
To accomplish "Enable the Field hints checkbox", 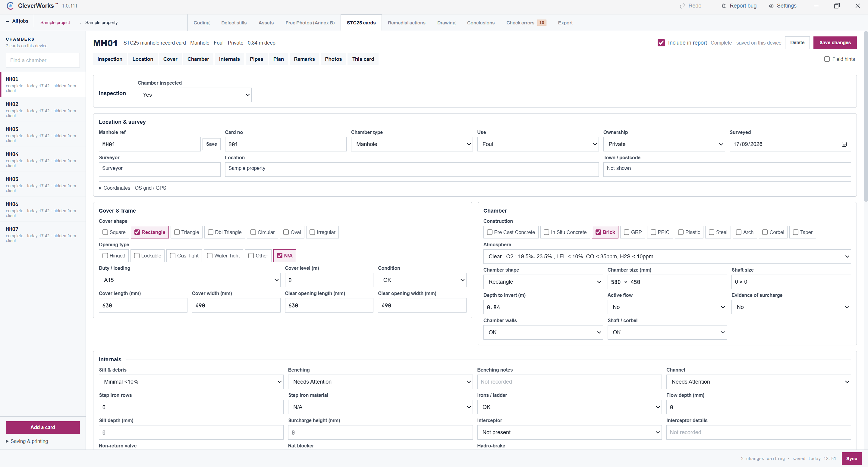I will pos(827,59).
